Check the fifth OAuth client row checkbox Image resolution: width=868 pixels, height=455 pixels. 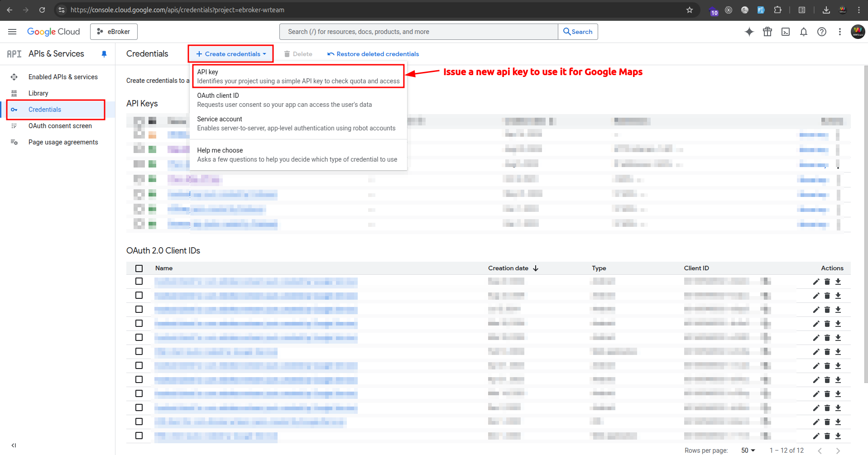139,337
